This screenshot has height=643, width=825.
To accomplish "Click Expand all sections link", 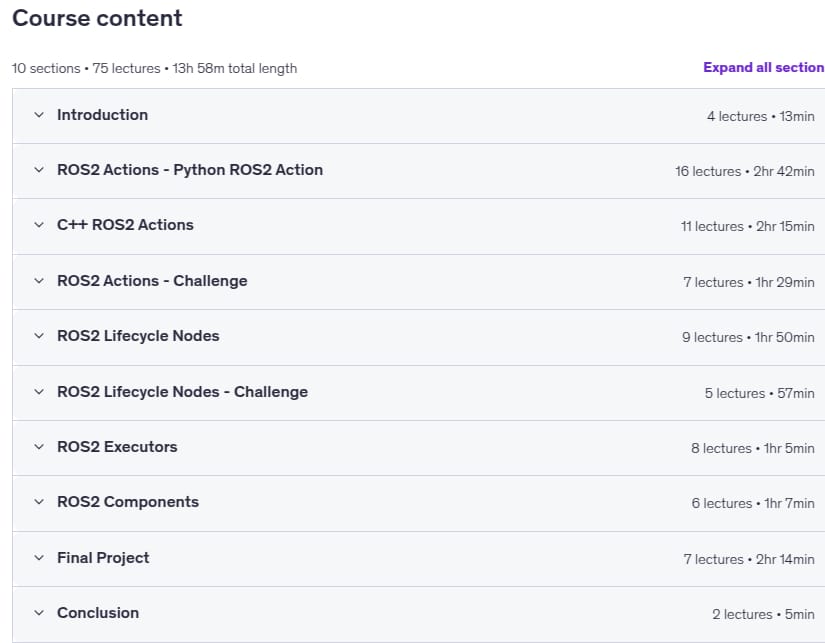I will tap(764, 67).
